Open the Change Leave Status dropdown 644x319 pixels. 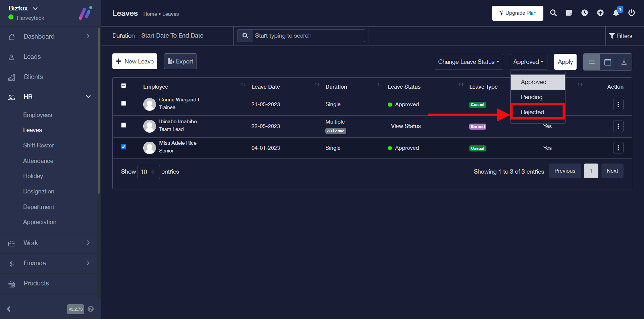[x=468, y=62]
